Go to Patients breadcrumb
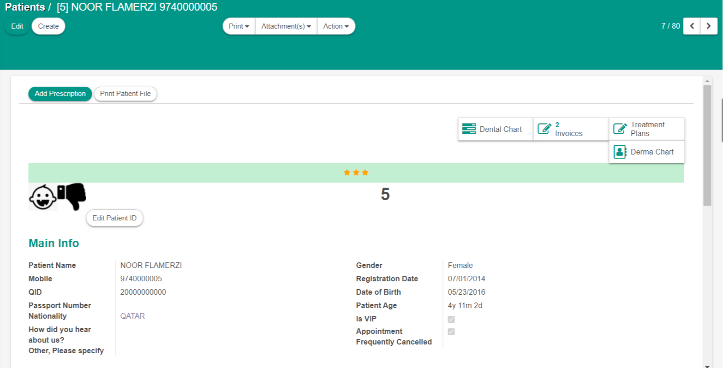The width and height of the screenshot is (723, 368). click(x=25, y=7)
